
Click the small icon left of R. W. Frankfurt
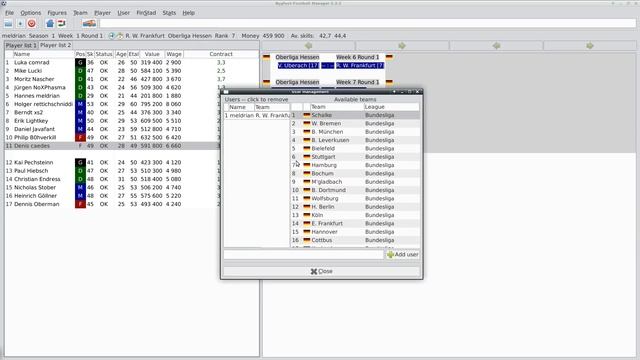[x=120, y=36]
